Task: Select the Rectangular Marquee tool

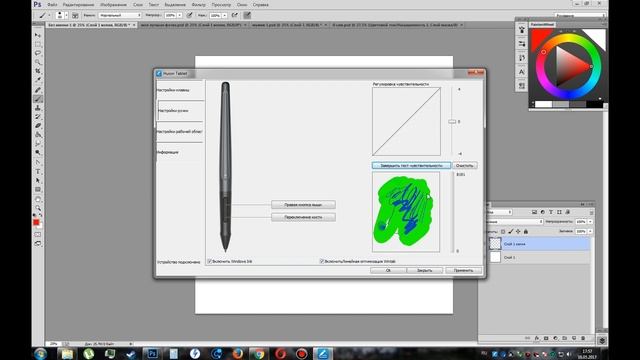Action: pyautogui.click(x=38, y=44)
